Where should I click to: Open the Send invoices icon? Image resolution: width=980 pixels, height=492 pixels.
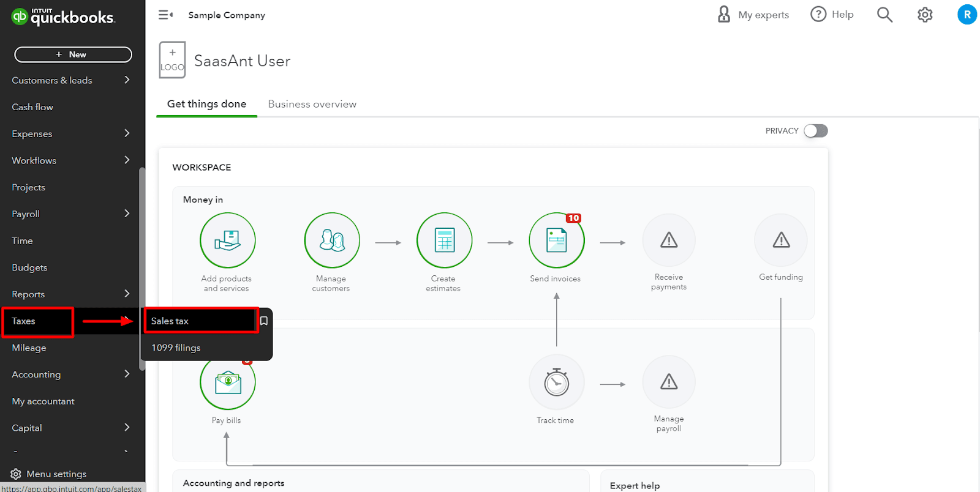[556, 240]
